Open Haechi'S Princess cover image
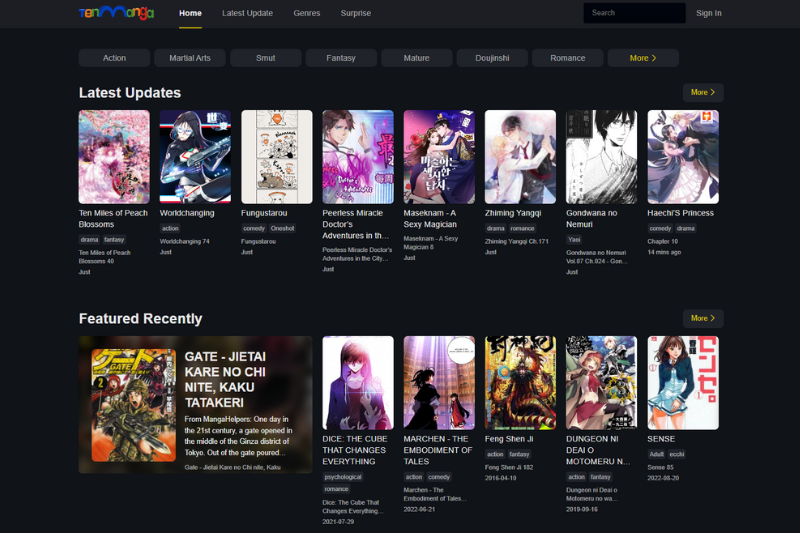 click(x=683, y=157)
